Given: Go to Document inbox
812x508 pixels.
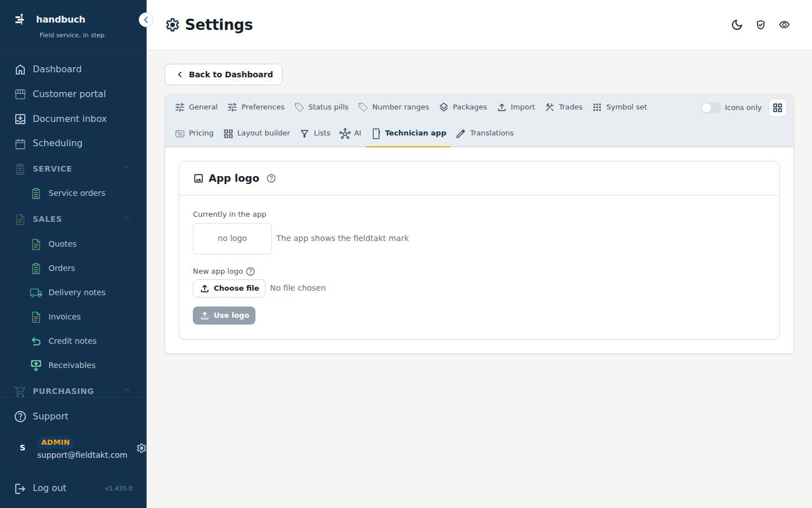Looking at the screenshot, I should pyautogui.click(x=73, y=119).
